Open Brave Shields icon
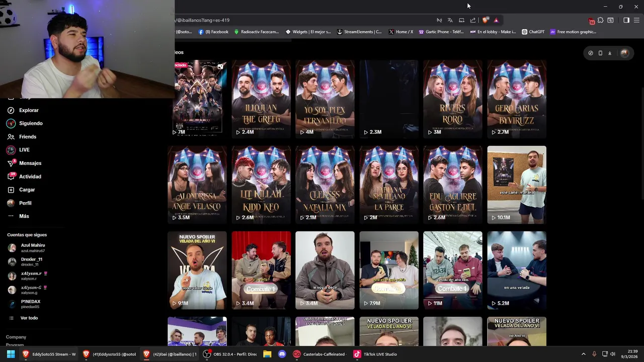 tap(485, 20)
